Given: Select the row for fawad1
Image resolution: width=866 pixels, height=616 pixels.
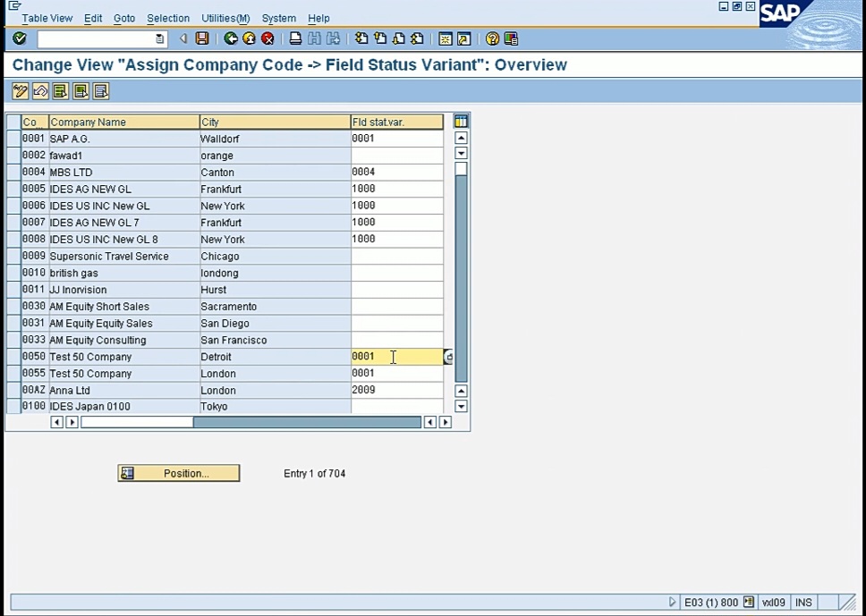Looking at the screenshot, I should [x=13, y=156].
